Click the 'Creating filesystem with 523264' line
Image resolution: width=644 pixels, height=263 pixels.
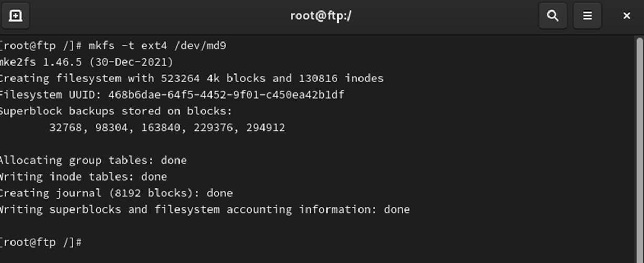coord(192,78)
